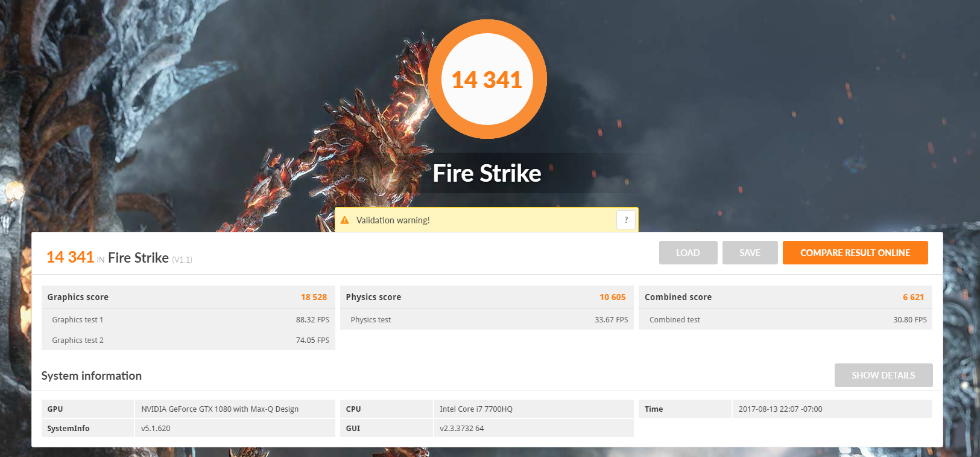Click the Physics score value 10 605

(613, 297)
